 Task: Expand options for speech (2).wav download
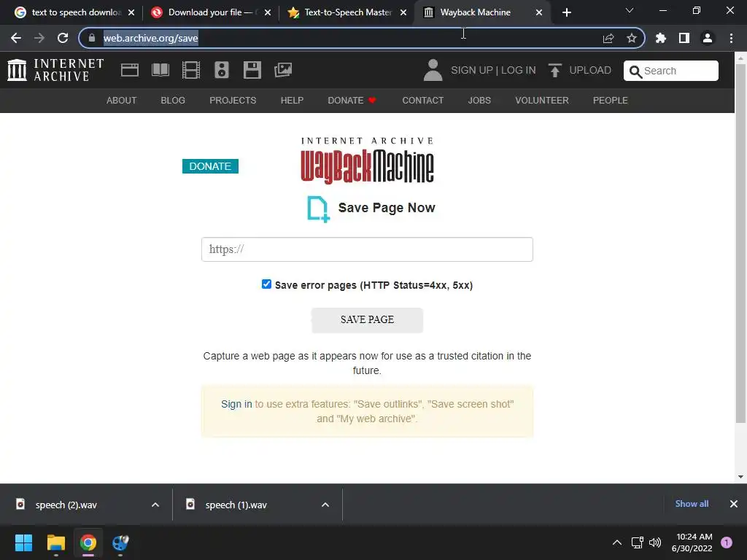pyautogui.click(x=155, y=505)
